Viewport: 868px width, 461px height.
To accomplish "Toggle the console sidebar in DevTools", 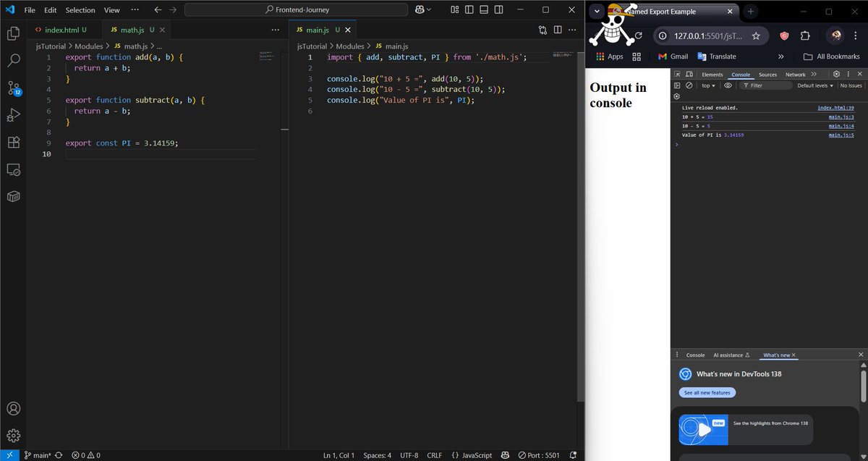I will coord(678,85).
